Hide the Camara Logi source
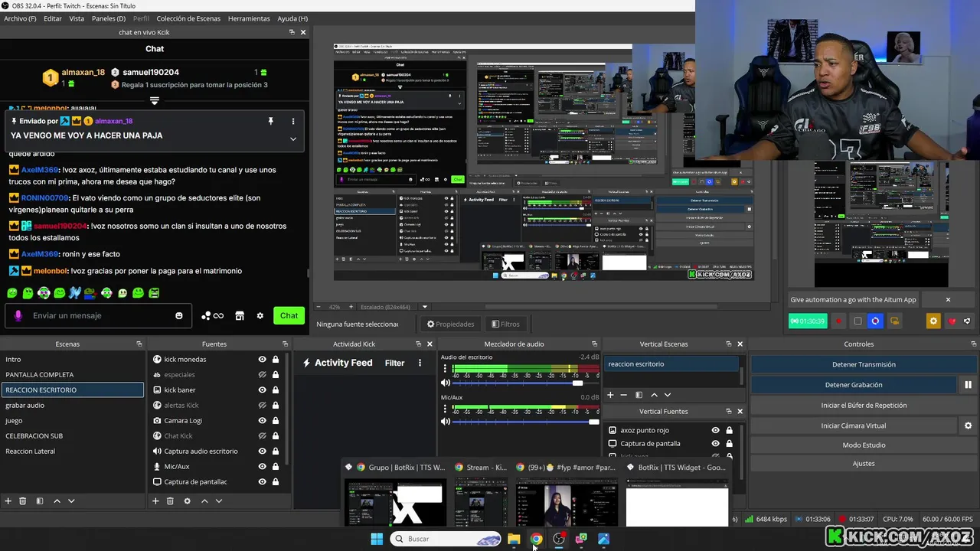Viewport: 980px width, 551px height. (262, 421)
